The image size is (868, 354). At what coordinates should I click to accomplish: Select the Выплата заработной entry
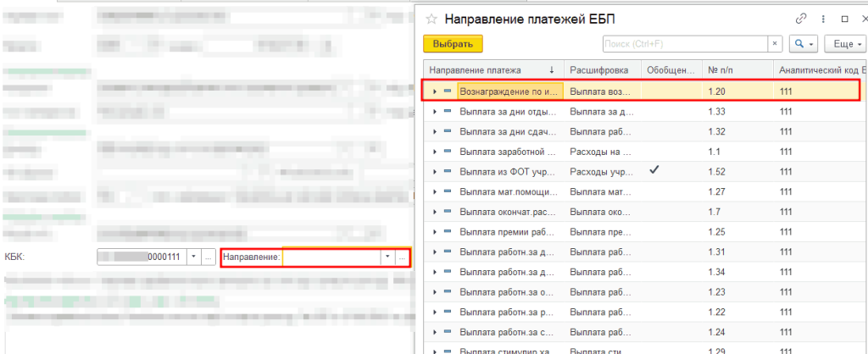tap(508, 151)
